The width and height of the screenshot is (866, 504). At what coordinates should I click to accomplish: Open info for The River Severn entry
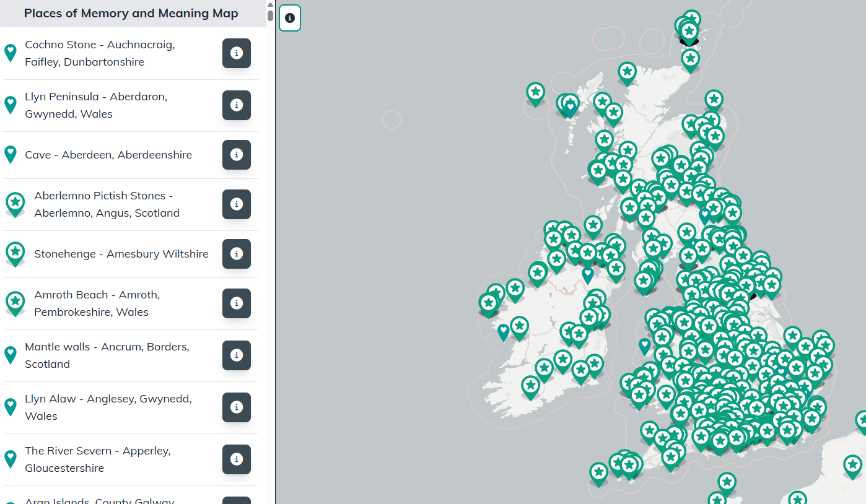(236, 459)
